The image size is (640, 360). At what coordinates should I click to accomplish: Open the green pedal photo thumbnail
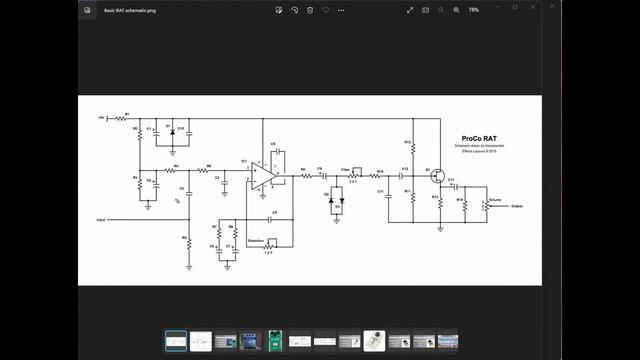[x=275, y=341]
